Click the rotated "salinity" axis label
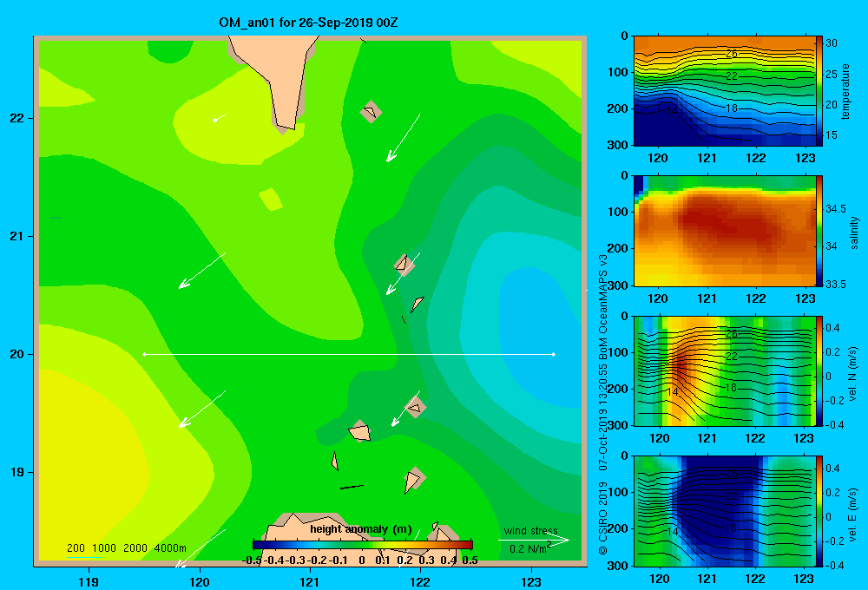 click(x=854, y=233)
